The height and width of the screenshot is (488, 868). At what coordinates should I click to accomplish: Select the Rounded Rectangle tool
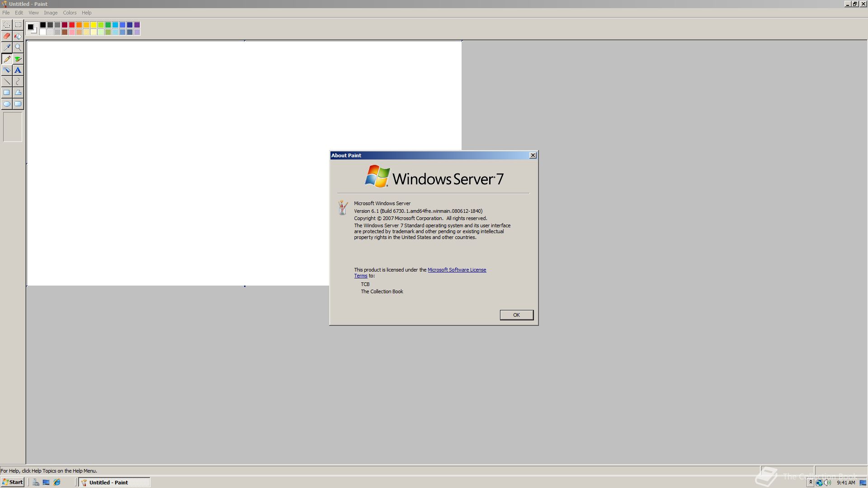(x=18, y=104)
